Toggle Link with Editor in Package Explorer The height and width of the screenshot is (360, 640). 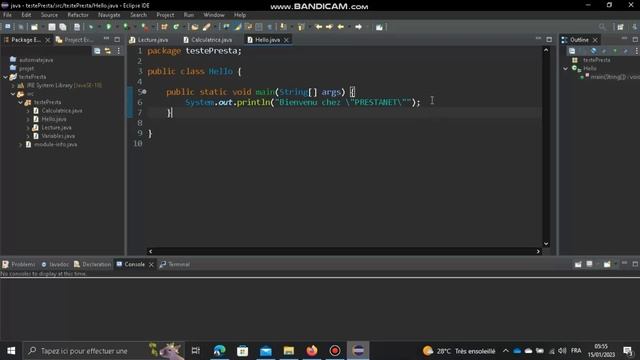(x=108, y=51)
